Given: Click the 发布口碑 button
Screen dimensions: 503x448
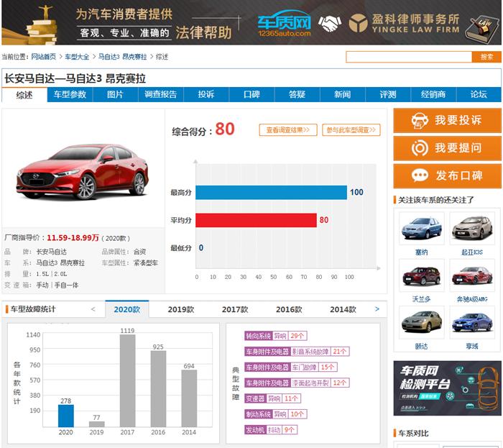Looking at the screenshot, I should tap(447, 176).
